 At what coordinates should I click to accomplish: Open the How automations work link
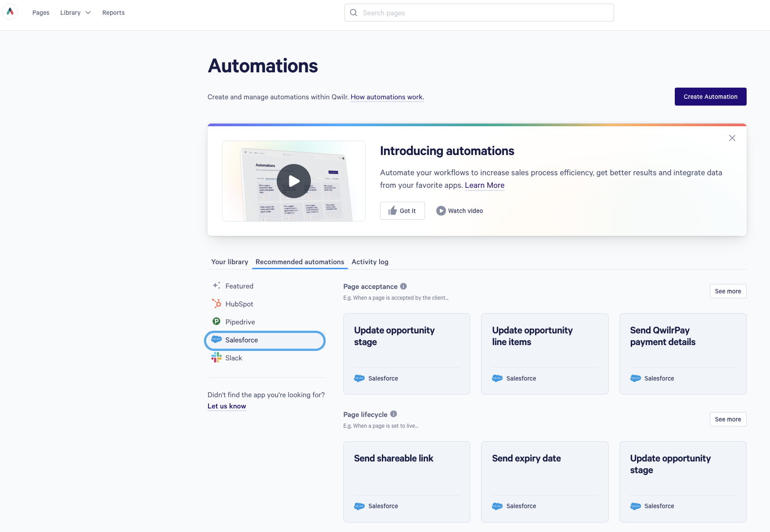pyautogui.click(x=387, y=97)
